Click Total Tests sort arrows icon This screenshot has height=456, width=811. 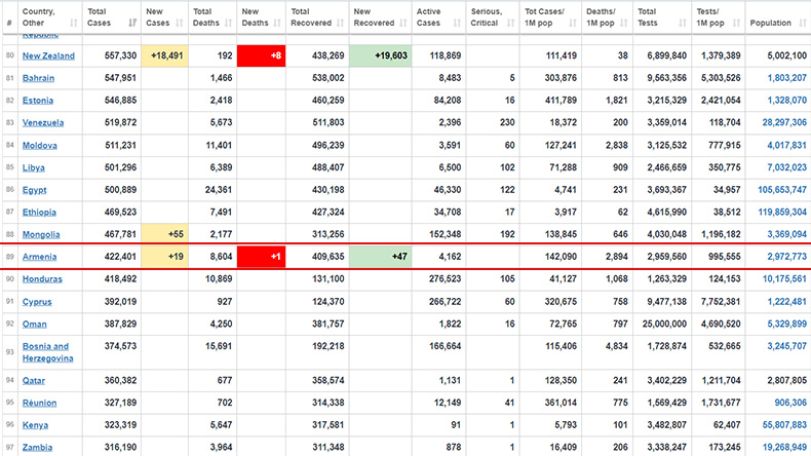tap(682, 23)
